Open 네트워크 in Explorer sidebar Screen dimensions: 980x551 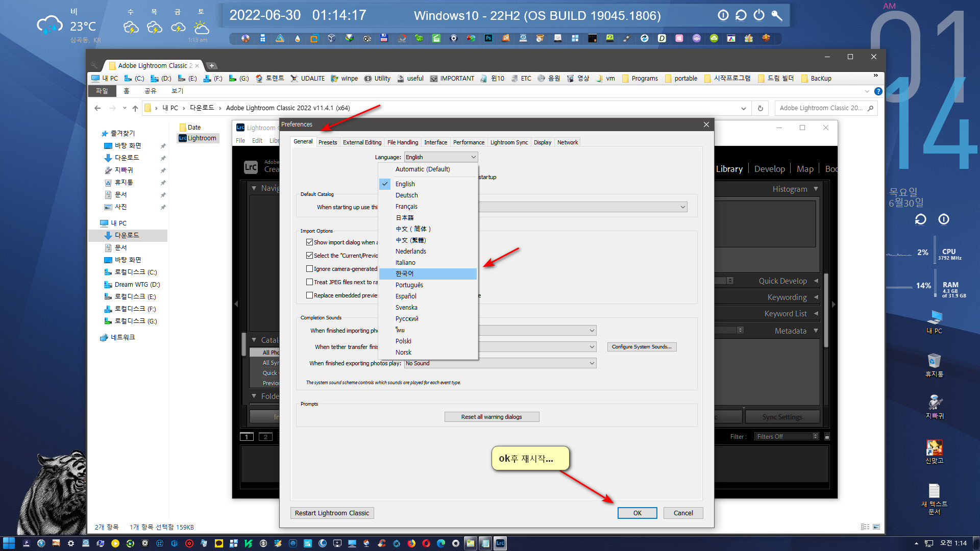(x=117, y=337)
